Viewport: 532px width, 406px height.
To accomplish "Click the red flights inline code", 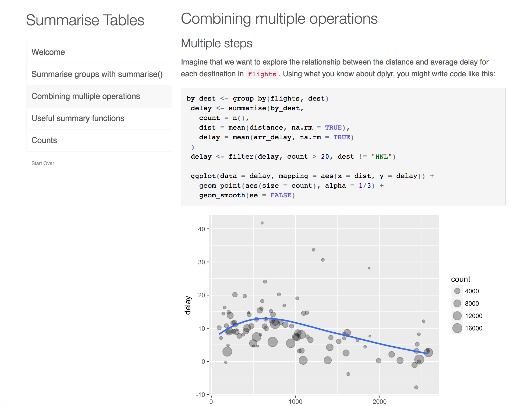I will 262,74.
